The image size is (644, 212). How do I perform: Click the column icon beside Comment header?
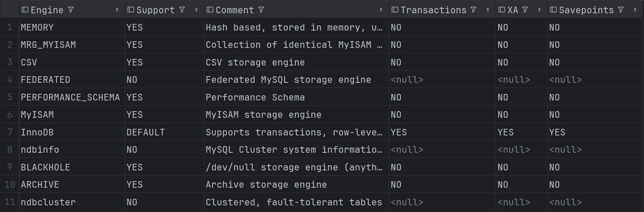(x=210, y=10)
